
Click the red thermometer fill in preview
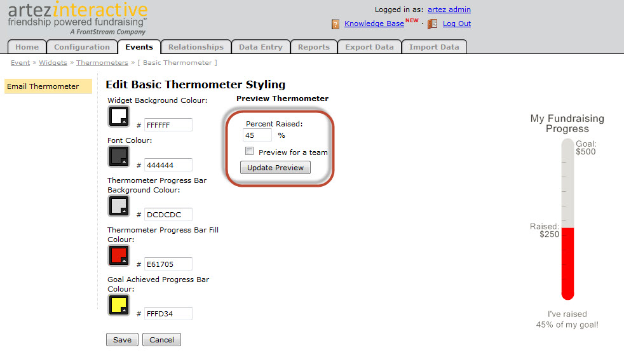[567, 264]
